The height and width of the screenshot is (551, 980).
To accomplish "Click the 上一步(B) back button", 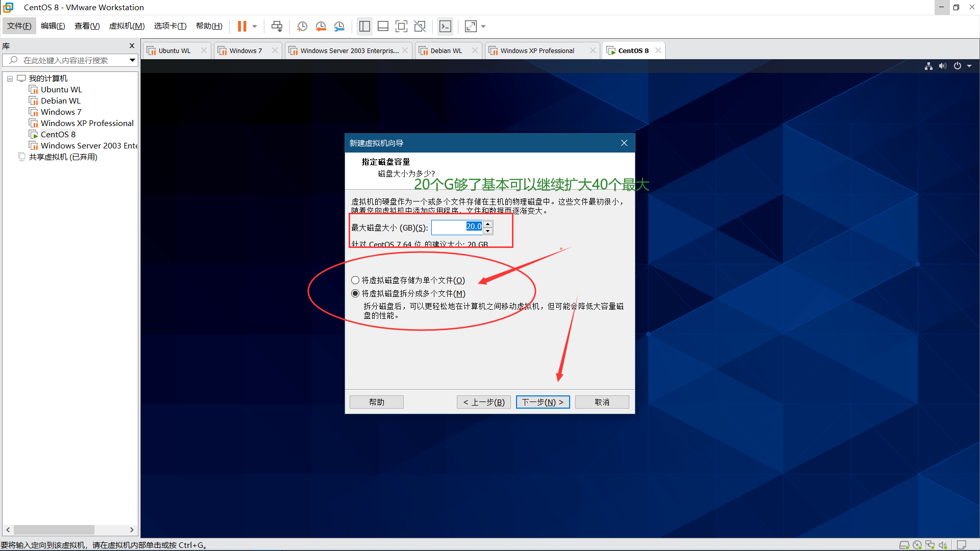I will pos(484,402).
